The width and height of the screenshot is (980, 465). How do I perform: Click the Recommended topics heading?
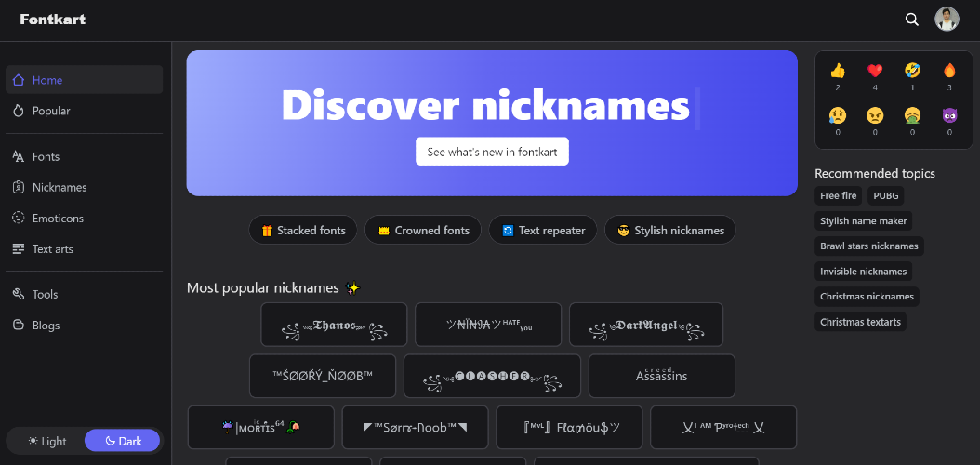pyautogui.click(x=875, y=173)
